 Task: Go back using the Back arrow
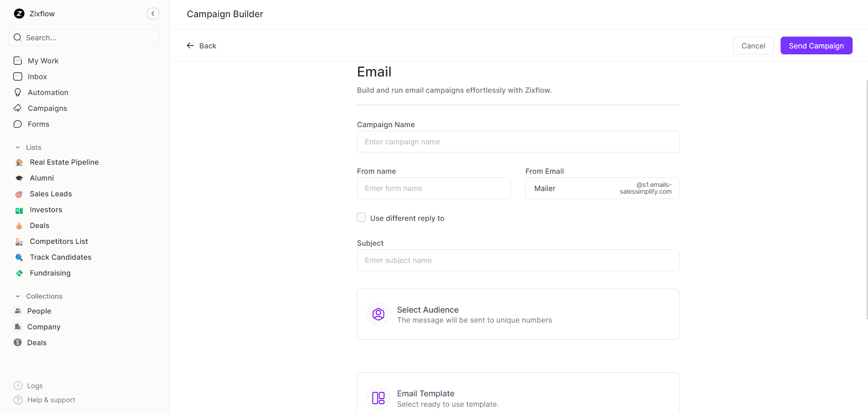tap(191, 45)
